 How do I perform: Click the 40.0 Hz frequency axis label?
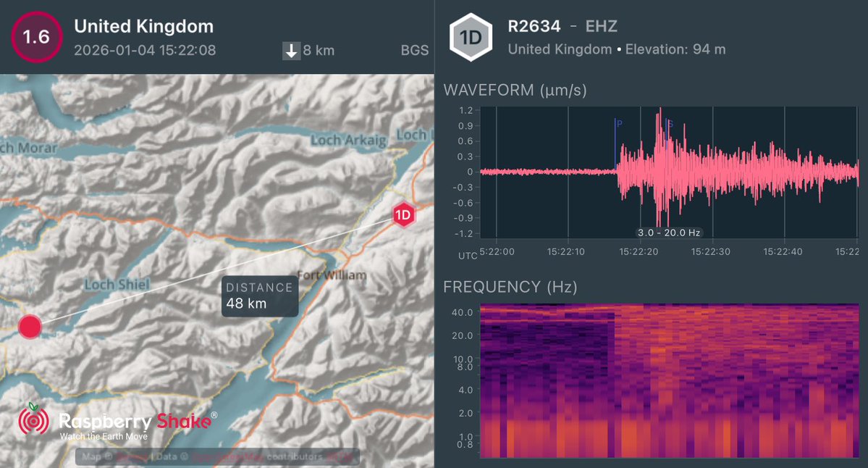tap(462, 312)
